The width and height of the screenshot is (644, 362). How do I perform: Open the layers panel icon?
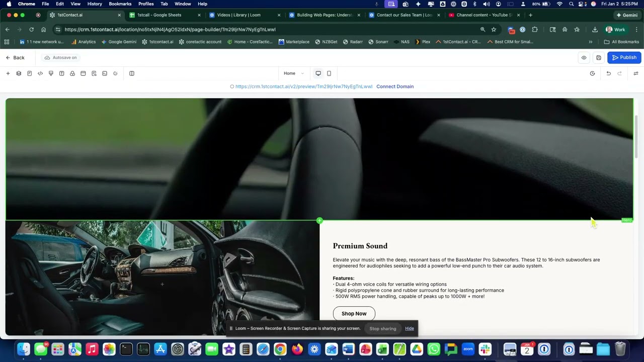pyautogui.click(x=19, y=73)
